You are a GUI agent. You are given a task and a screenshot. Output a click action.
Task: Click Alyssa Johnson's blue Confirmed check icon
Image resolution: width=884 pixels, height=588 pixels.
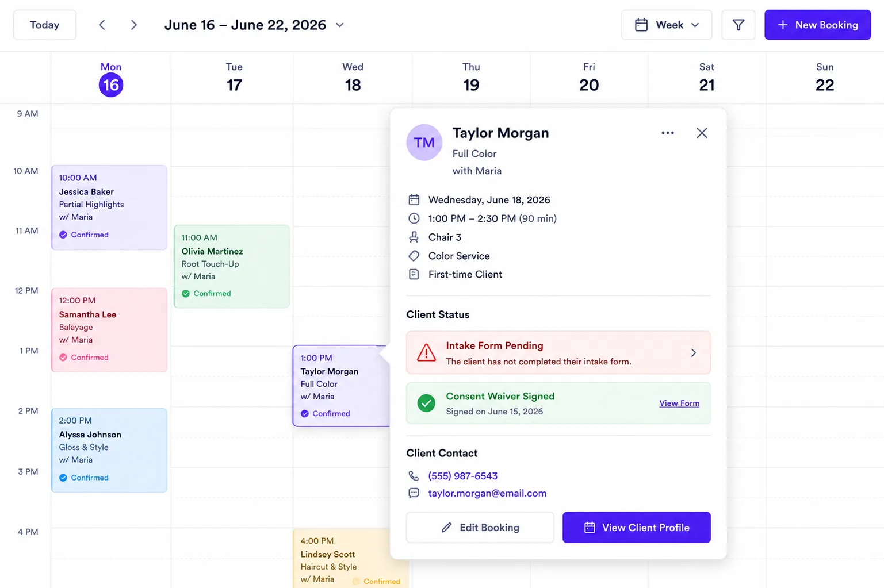63,478
